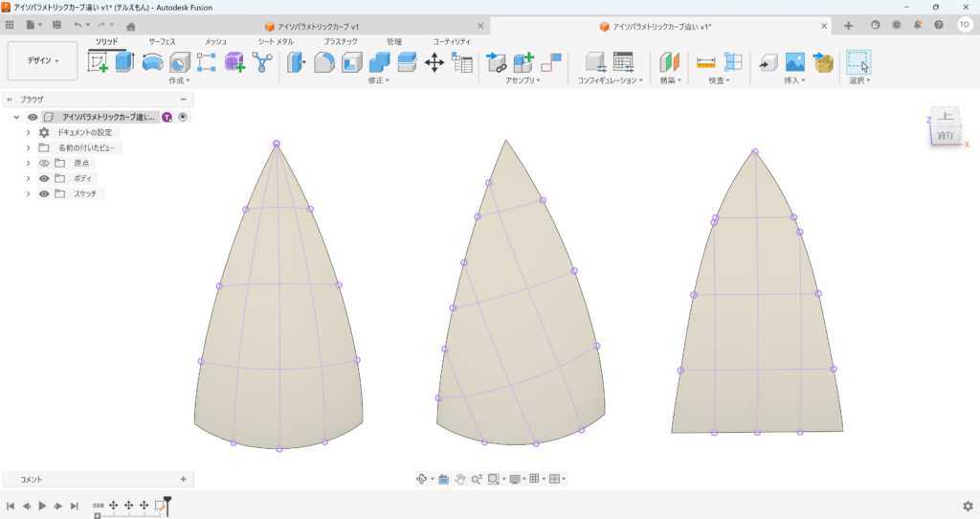Image resolution: width=980 pixels, height=519 pixels.
Task: Click the Create Sketch tool icon
Action: 98,62
